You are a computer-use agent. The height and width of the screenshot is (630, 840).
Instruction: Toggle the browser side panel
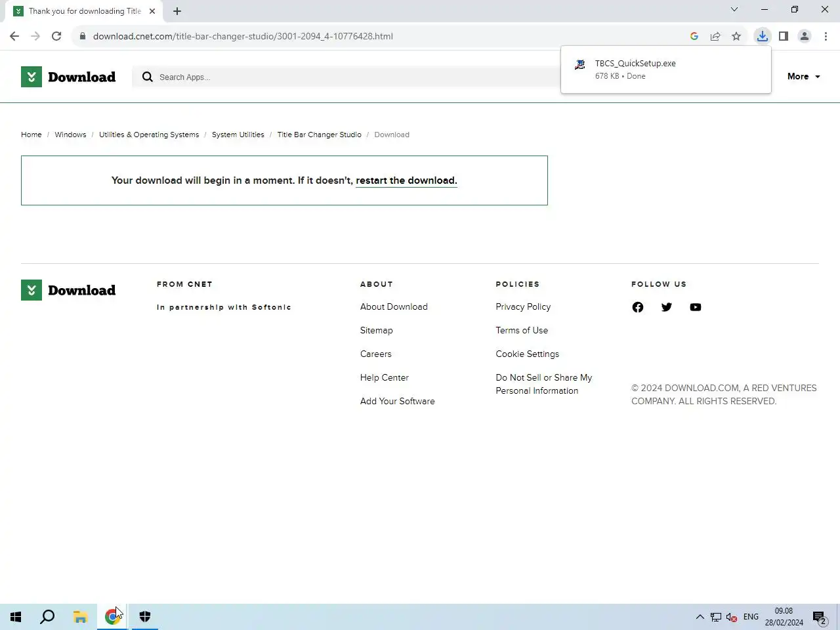coord(784,36)
